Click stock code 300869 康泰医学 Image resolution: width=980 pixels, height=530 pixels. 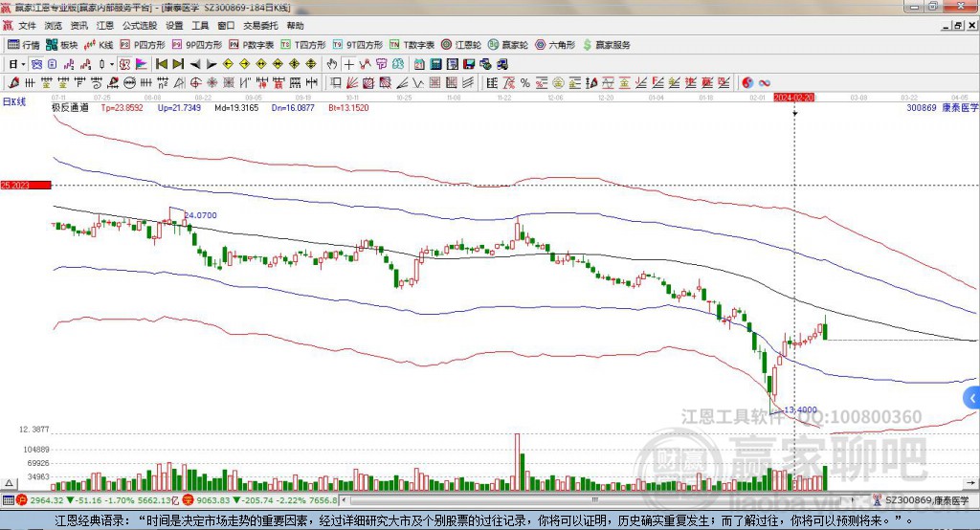click(943, 107)
